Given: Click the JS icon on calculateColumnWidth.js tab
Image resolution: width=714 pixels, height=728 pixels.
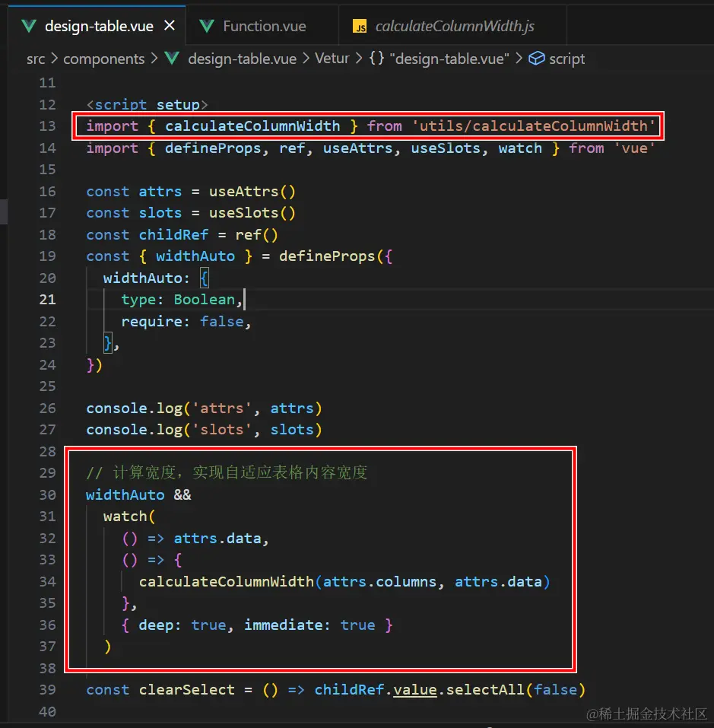Looking at the screenshot, I should tap(360, 27).
